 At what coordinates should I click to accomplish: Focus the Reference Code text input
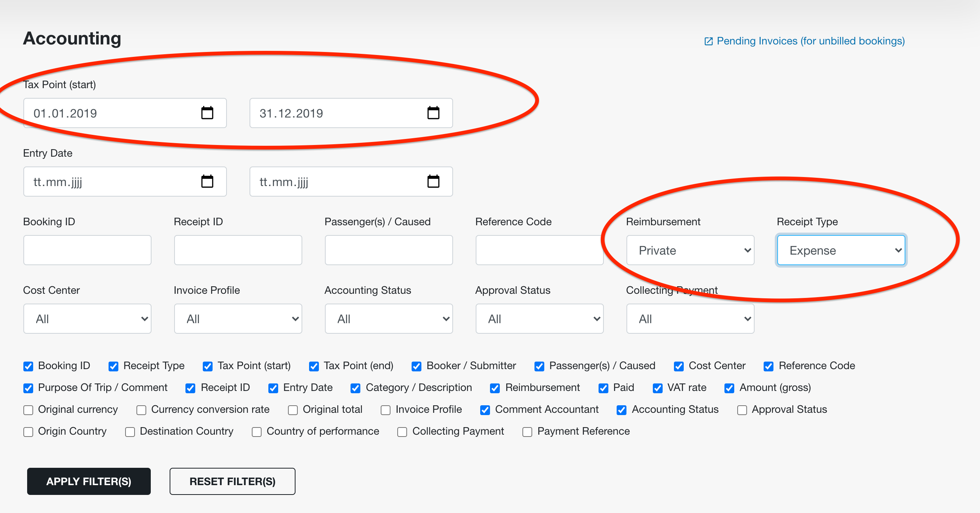539,250
